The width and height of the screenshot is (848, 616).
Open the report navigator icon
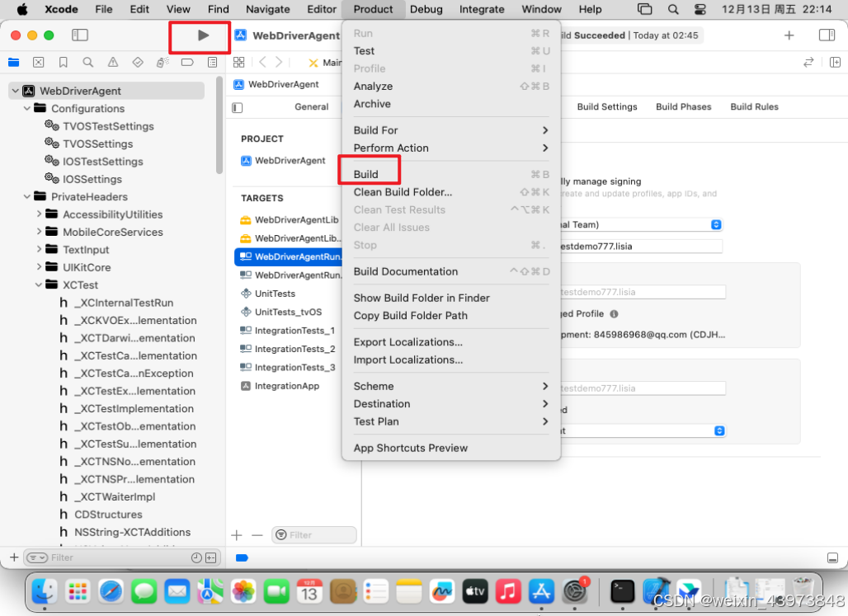click(212, 62)
